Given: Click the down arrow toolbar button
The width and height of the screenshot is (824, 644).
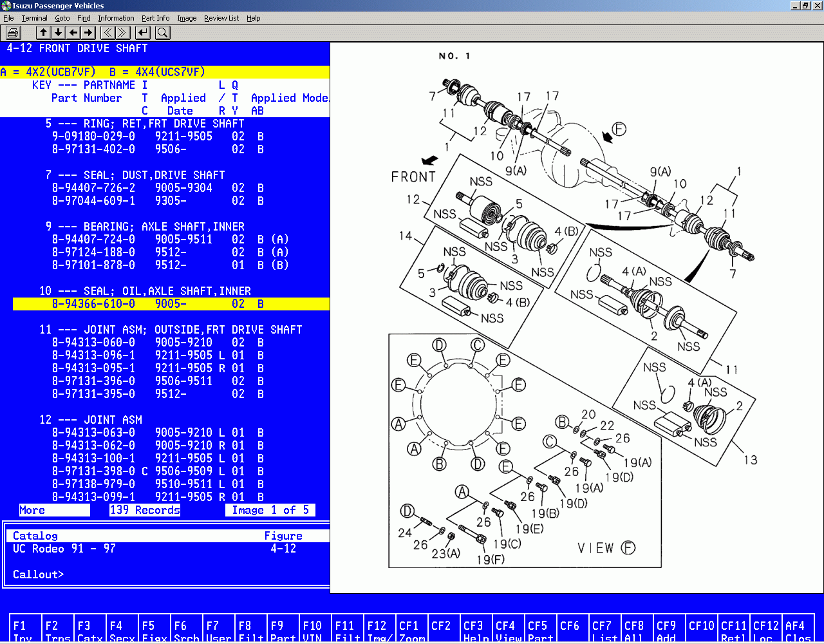Looking at the screenshot, I should coord(58,32).
